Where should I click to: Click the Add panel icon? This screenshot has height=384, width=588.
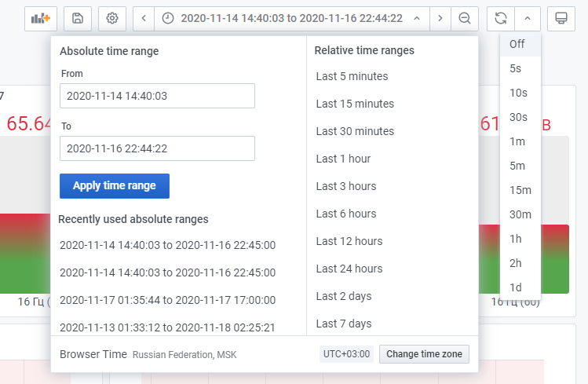click(40, 18)
